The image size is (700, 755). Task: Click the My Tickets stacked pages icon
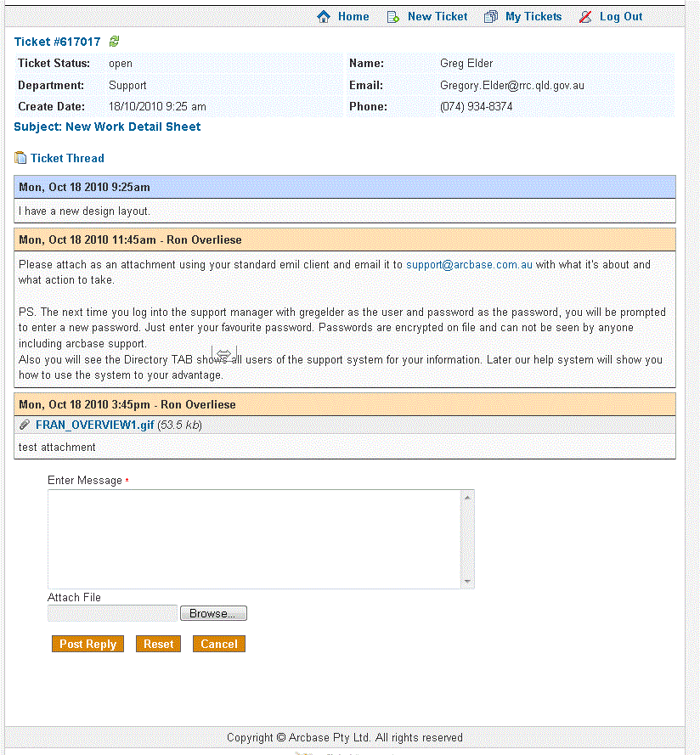click(491, 17)
